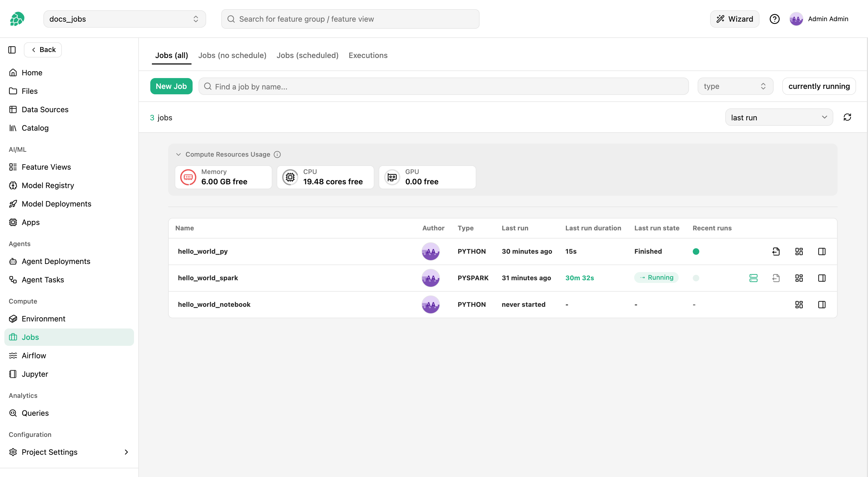The height and width of the screenshot is (477, 868).
Task: Open side panel icon for hello_world_notebook
Action: pyautogui.click(x=822, y=305)
